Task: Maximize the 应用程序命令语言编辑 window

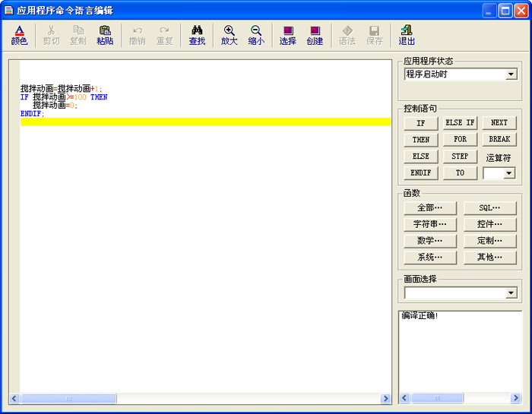Action: coord(505,11)
